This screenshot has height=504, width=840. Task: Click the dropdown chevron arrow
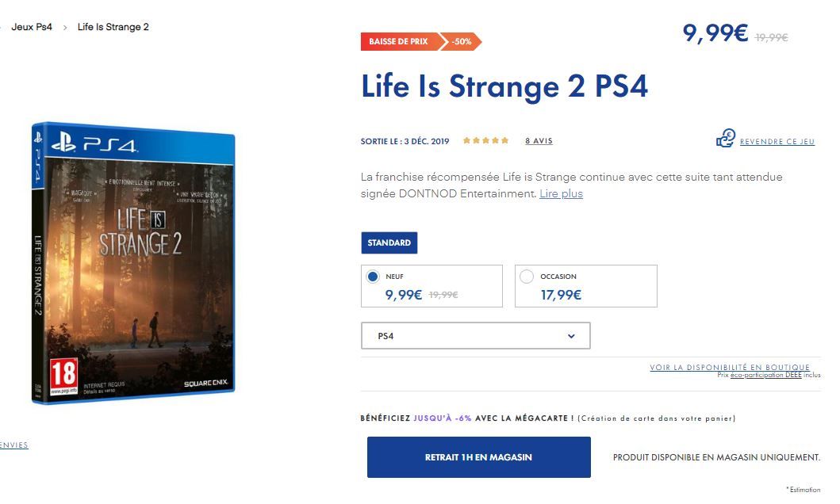[571, 336]
